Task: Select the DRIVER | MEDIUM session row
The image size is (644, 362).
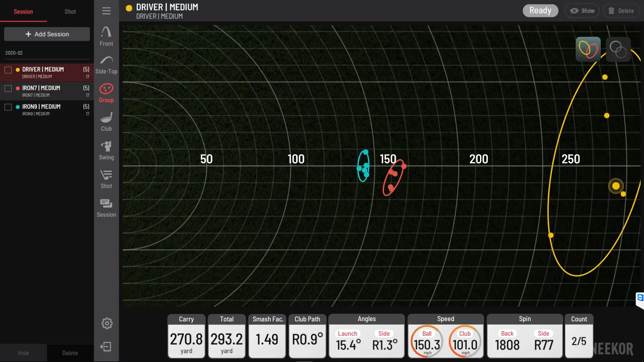Action: 47,72
